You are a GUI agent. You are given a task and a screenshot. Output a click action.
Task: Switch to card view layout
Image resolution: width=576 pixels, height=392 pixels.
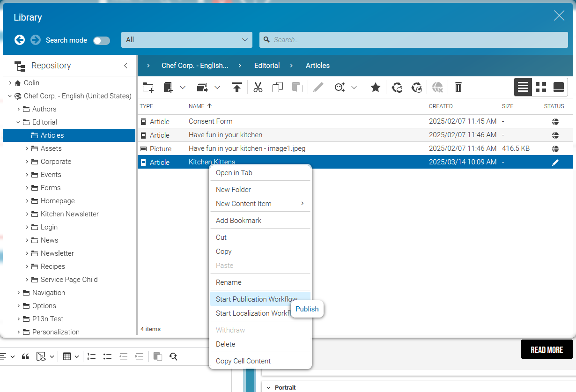coord(558,87)
